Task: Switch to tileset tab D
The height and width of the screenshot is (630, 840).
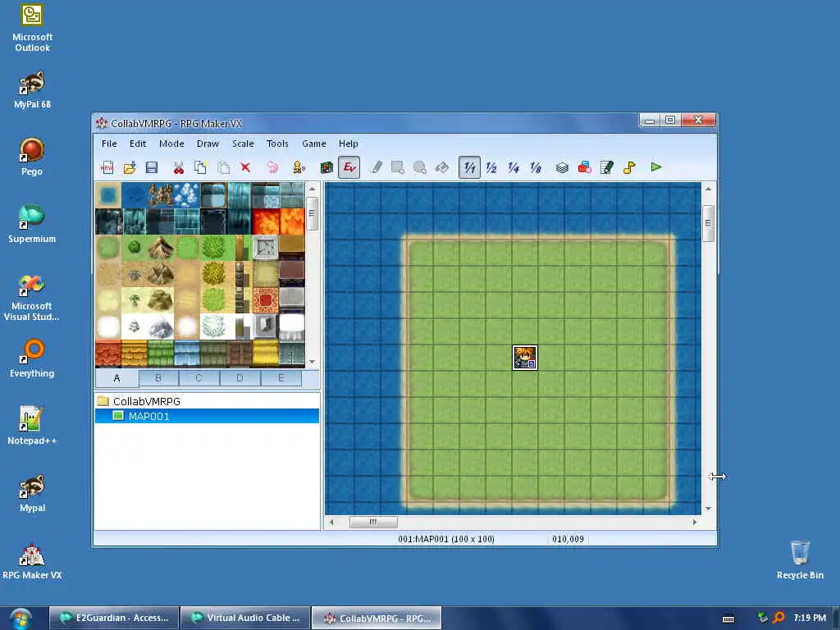Action: click(240, 377)
